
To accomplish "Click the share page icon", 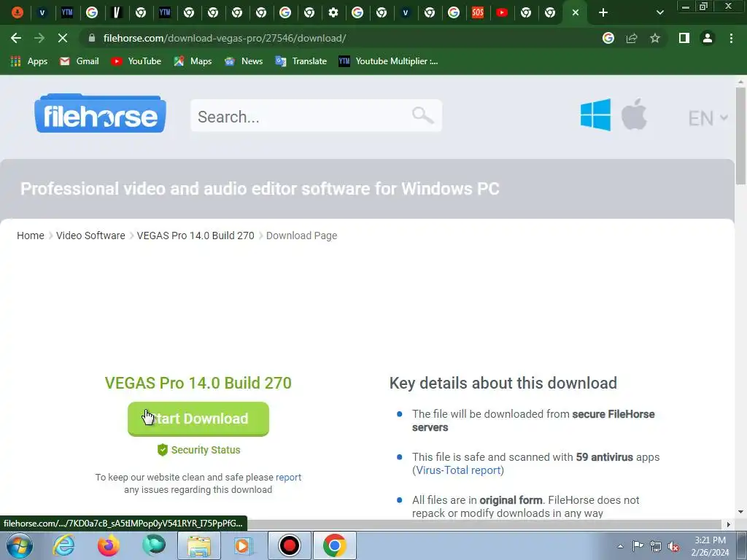I will tap(632, 38).
